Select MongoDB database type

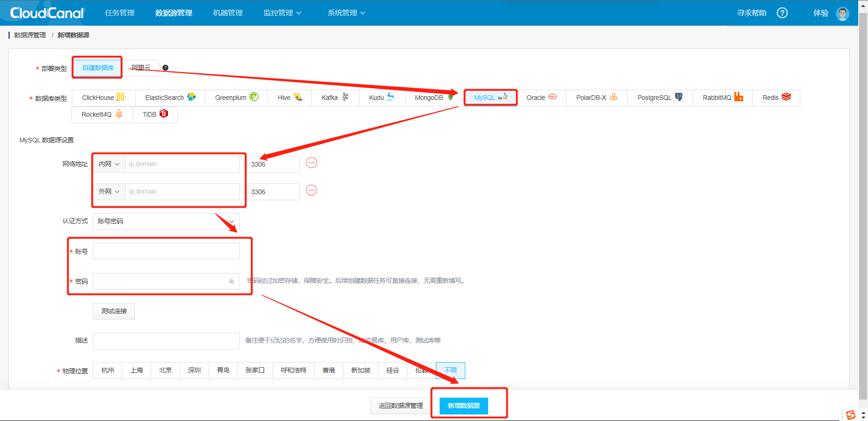click(x=434, y=98)
